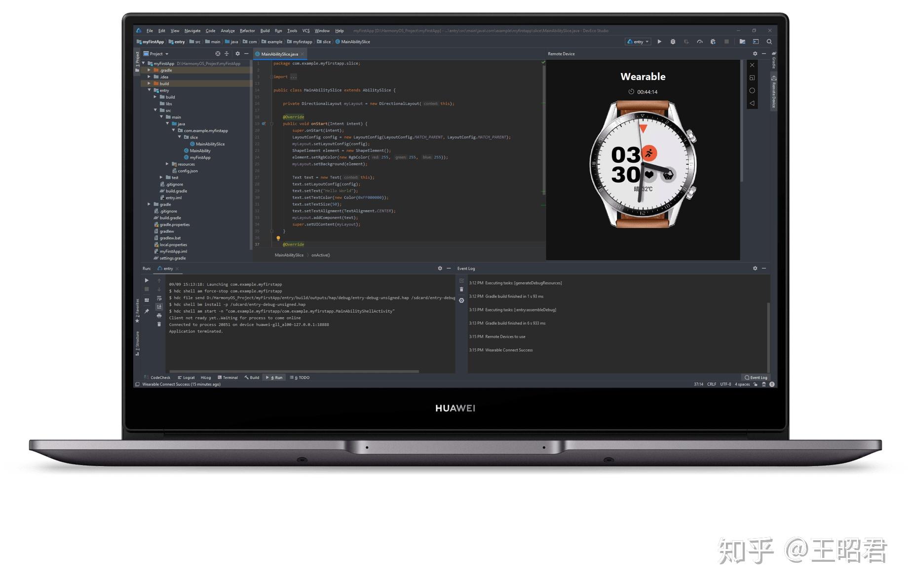The width and height of the screenshot is (911, 588).
Task: Click the emulator back triangle button
Action: 752,104
